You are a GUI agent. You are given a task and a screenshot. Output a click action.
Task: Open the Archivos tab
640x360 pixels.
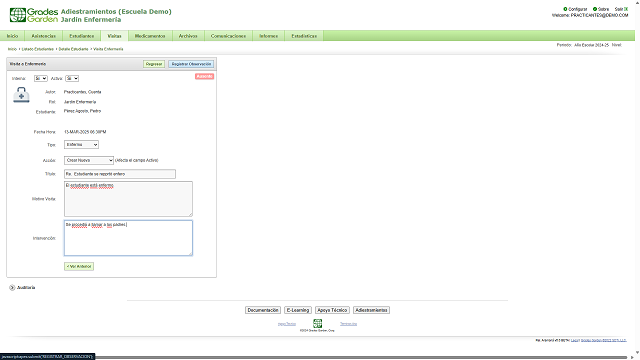click(188, 36)
